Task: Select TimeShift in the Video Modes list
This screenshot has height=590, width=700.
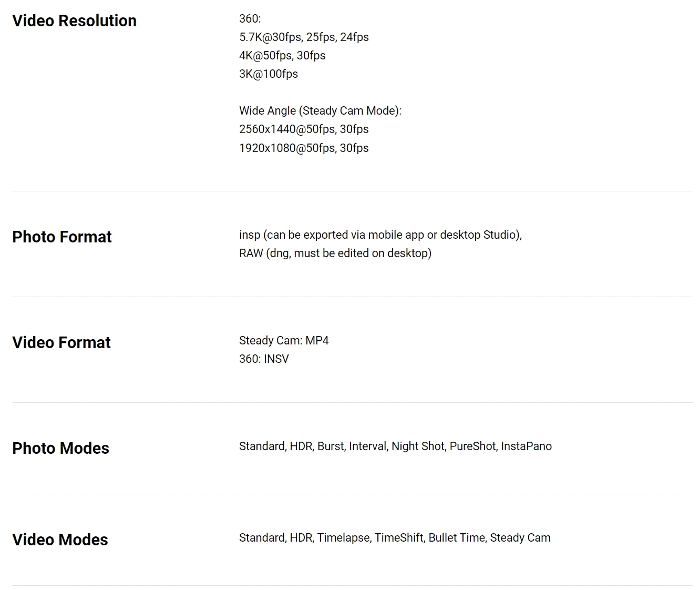Action: coord(398,538)
